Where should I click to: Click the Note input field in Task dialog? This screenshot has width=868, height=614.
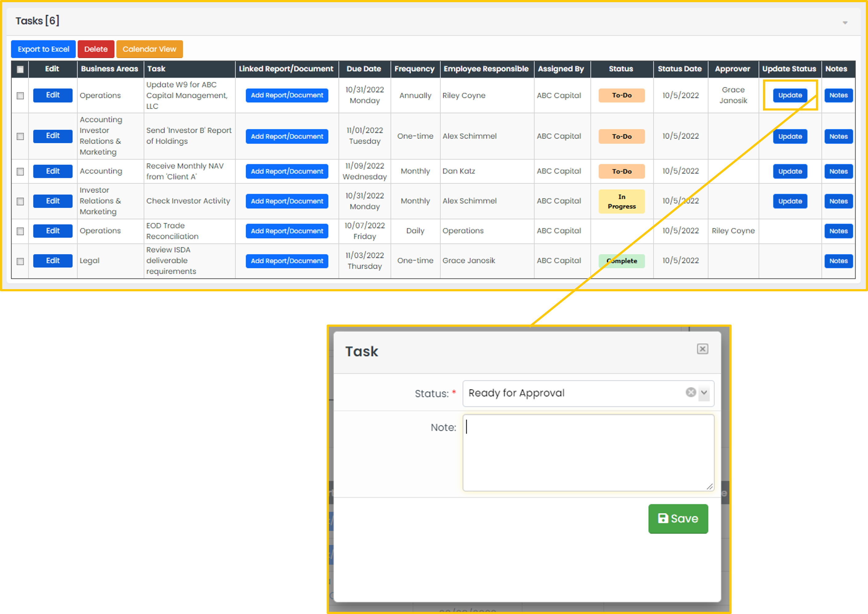[x=587, y=454]
